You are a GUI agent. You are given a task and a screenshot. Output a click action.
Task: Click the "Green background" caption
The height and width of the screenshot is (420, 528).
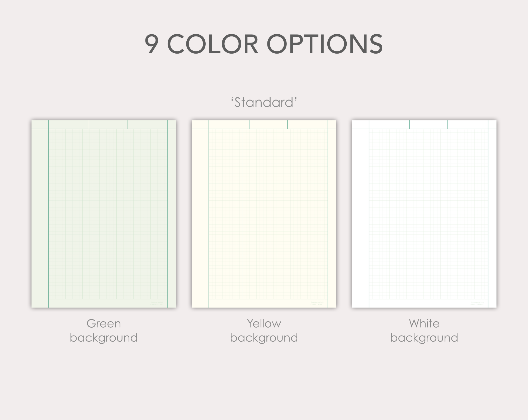point(104,331)
